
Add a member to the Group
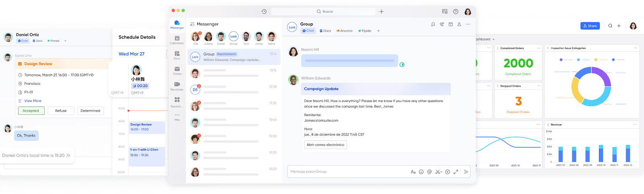tap(459, 25)
